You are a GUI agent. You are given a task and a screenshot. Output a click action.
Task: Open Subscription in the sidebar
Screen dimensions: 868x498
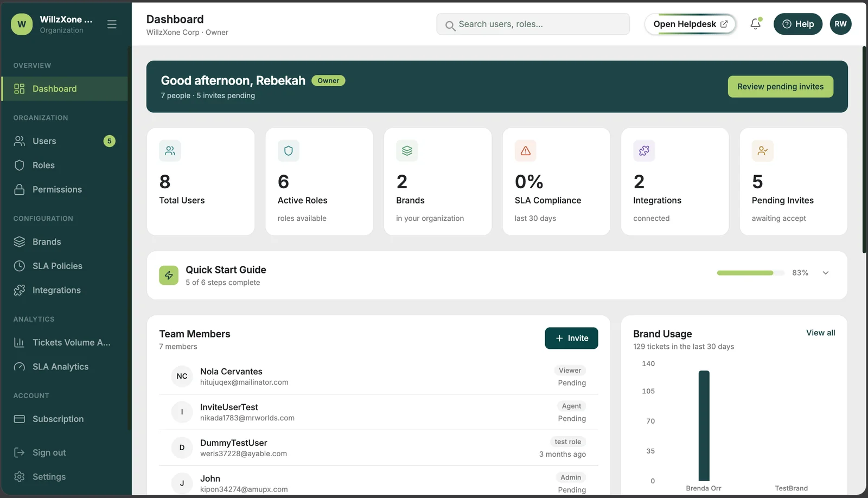65,419
